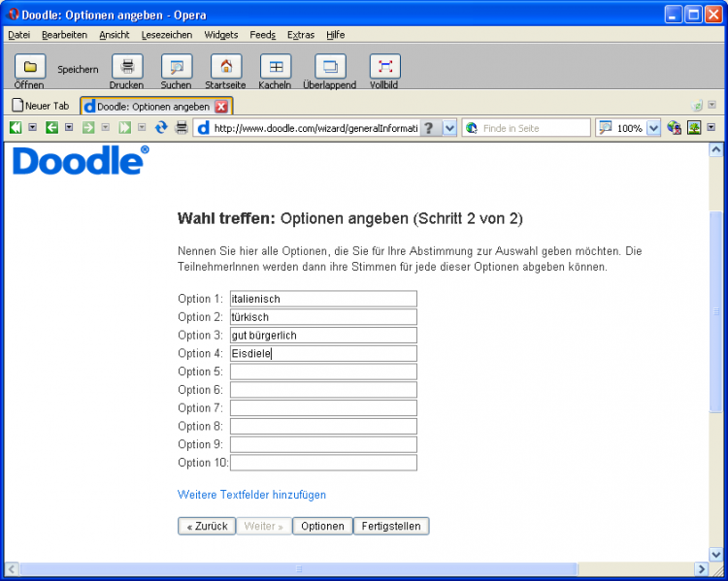Reload the page with the blue refresh icon
Image resolution: width=728 pixels, height=581 pixels.
coord(161,127)
